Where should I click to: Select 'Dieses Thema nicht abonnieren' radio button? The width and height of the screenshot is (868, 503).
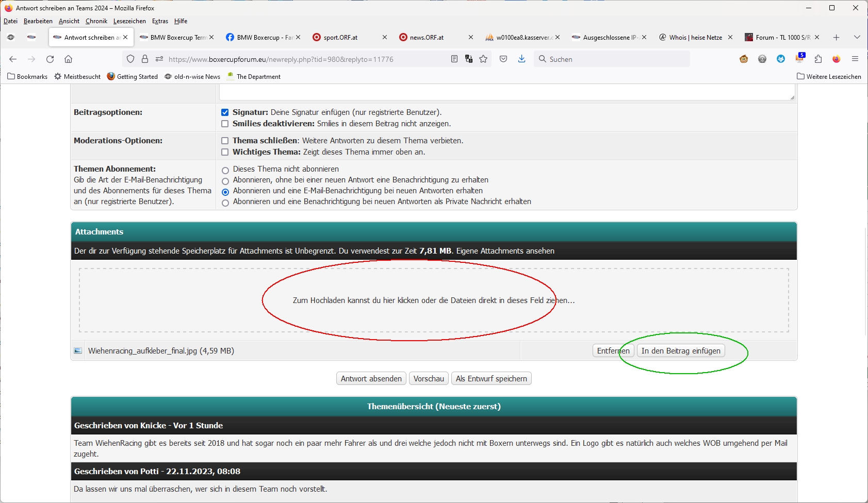[x=225, y=170]
